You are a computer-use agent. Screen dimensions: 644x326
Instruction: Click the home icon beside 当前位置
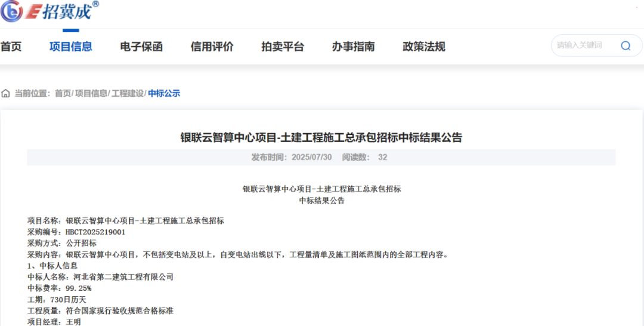click(x=6, y=93)
